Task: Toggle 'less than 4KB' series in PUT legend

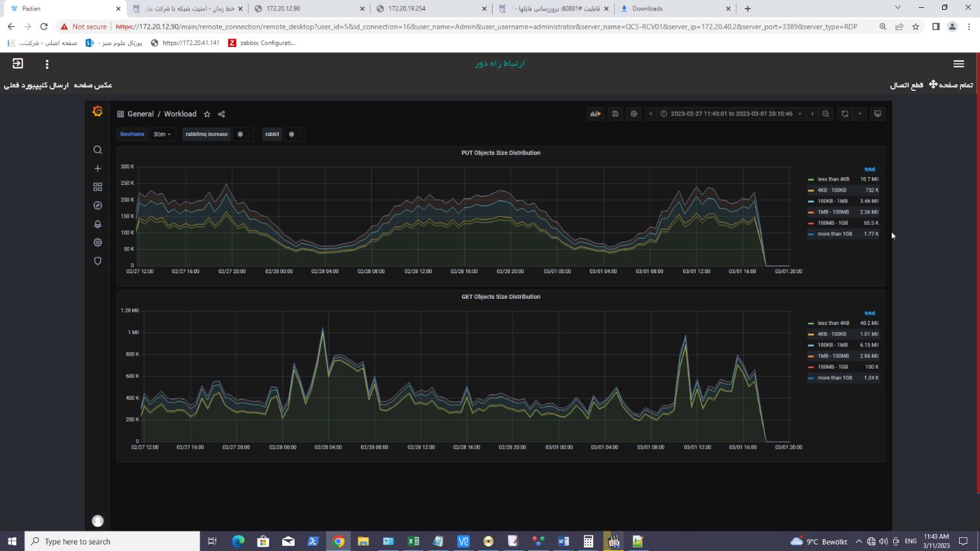Action: (x=833, y=179)
